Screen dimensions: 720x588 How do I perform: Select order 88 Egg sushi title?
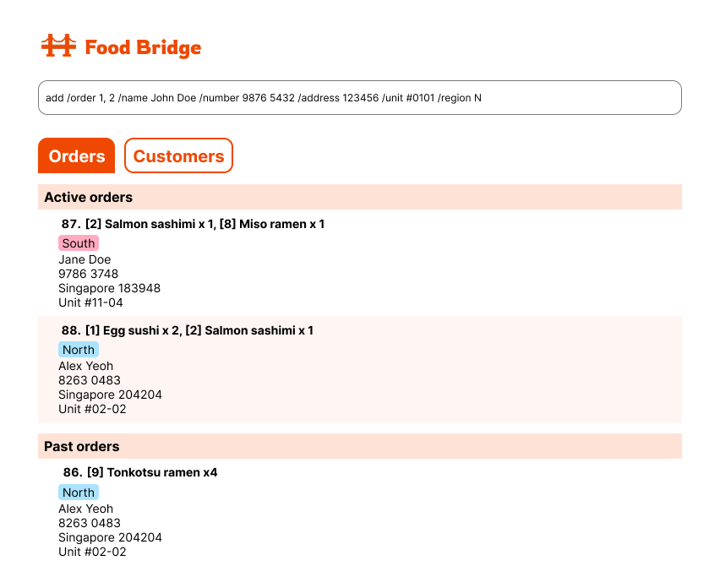[188, 330]
